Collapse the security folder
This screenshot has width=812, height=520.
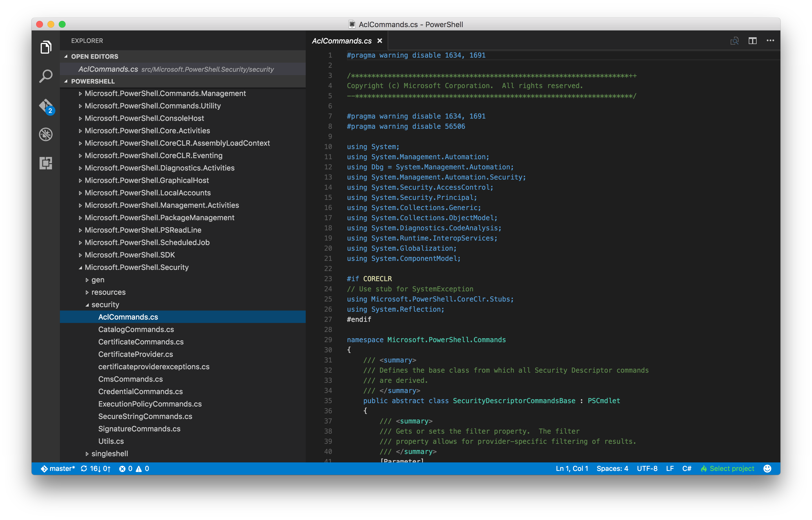[183, 305]
